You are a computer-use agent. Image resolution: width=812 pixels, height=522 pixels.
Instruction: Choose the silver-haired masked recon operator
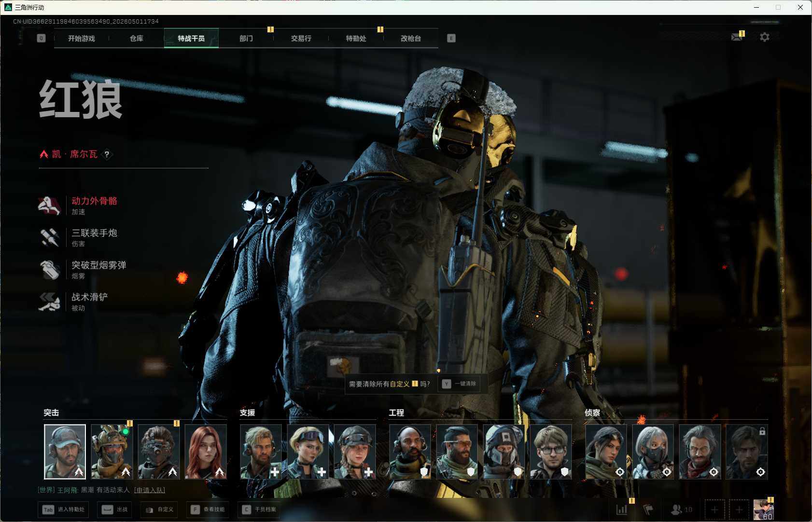pyautogui.click(x=653, y=452)
